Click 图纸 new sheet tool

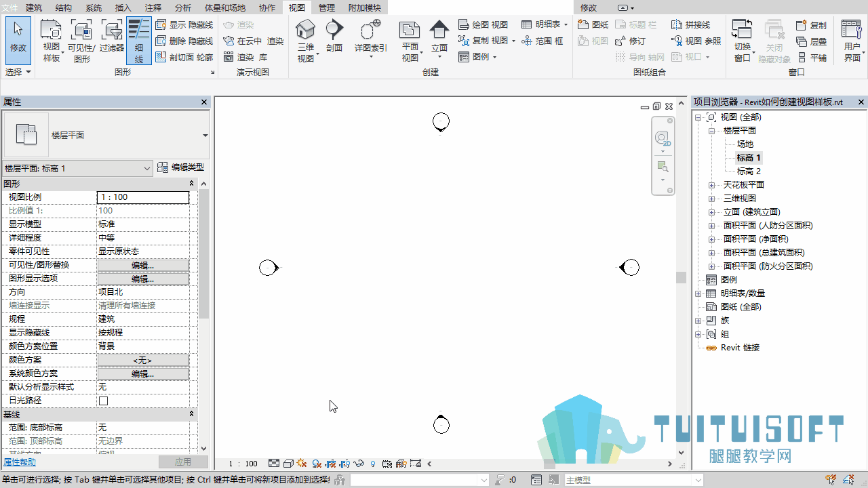coord(593,24)
